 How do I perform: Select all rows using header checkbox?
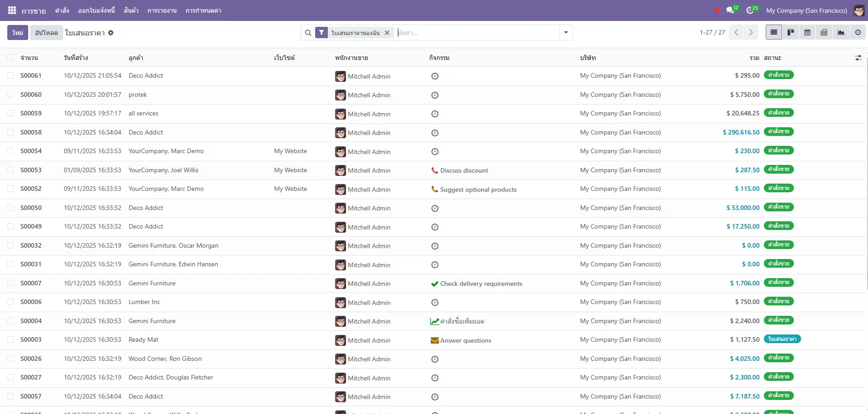coord(10,58)
